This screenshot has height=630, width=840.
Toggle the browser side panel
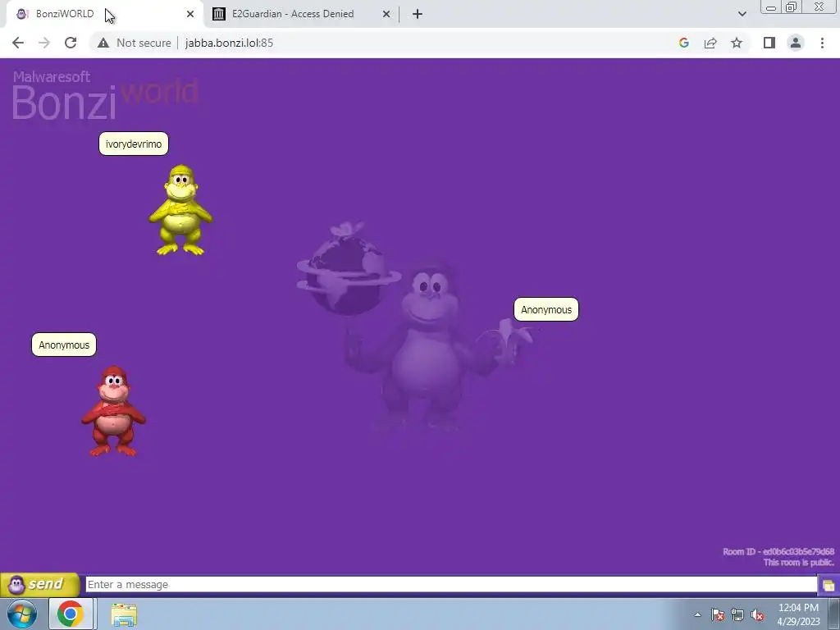[769, 43]
